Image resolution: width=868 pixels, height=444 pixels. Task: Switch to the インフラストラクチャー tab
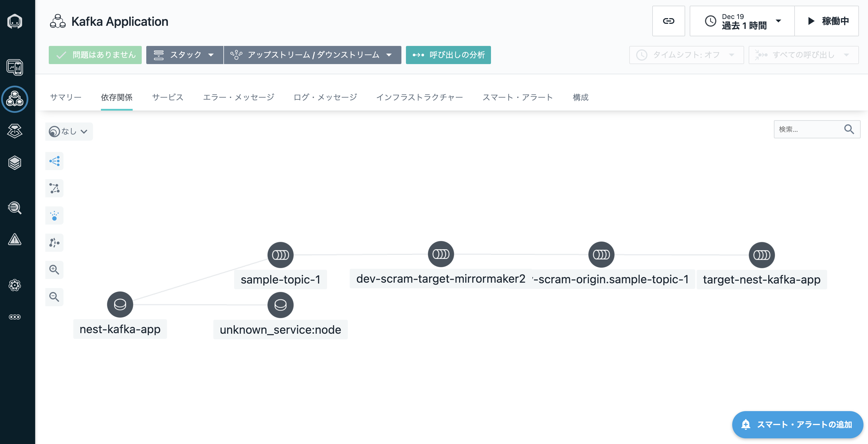[x=419, y=98]
